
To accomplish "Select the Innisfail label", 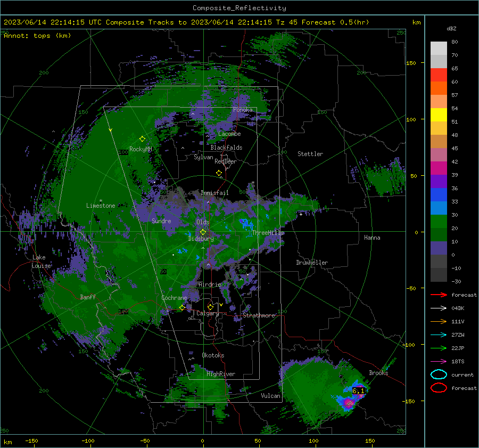I will coord(214,193).
